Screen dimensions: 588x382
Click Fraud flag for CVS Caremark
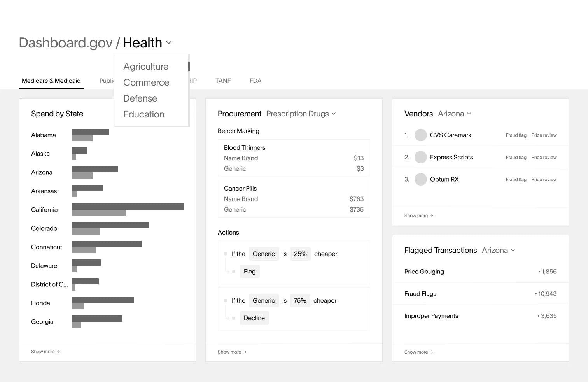click(516, 135)
